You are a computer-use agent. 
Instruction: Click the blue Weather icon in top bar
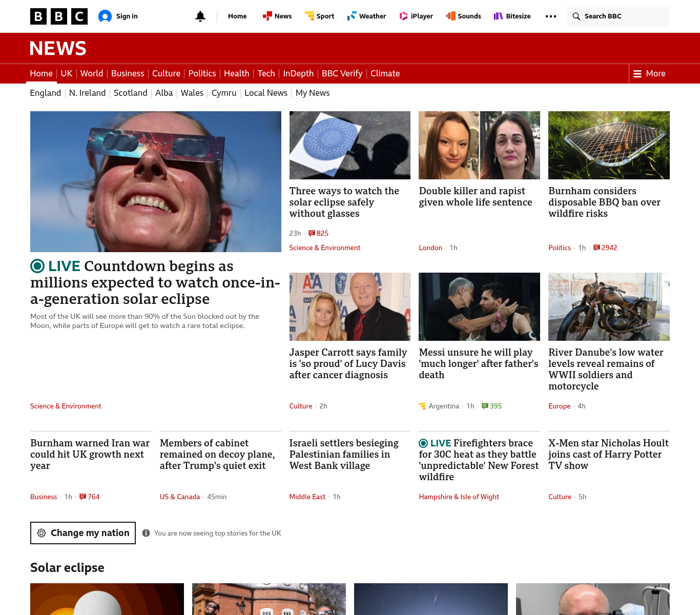pyautogui.click(x=352, y=16)
